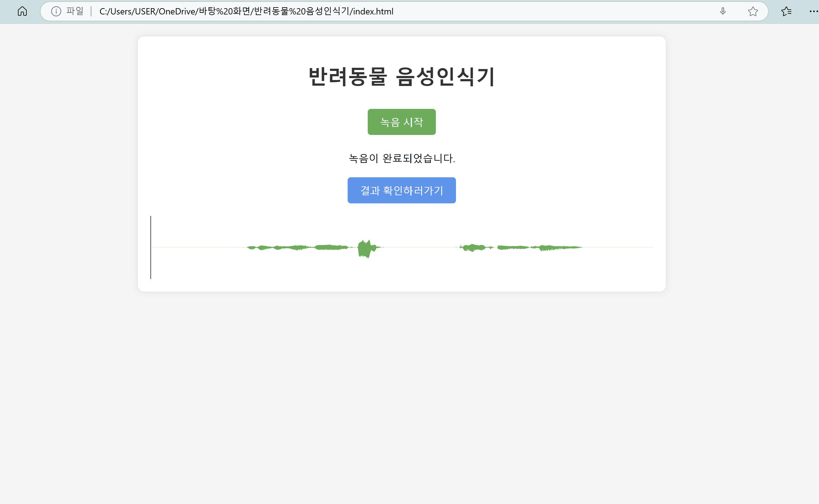Click the blue 결과 확인하러가기 button
This screenshot has width=819, height=504.
(402, 190)
